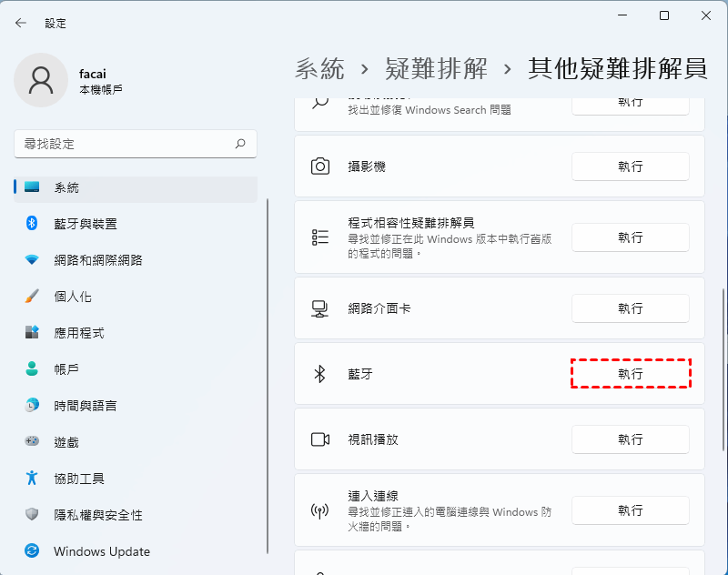The image size is (728, 575).
Task: Click the apps icon beside 應用程式
Action: point(32,332)
